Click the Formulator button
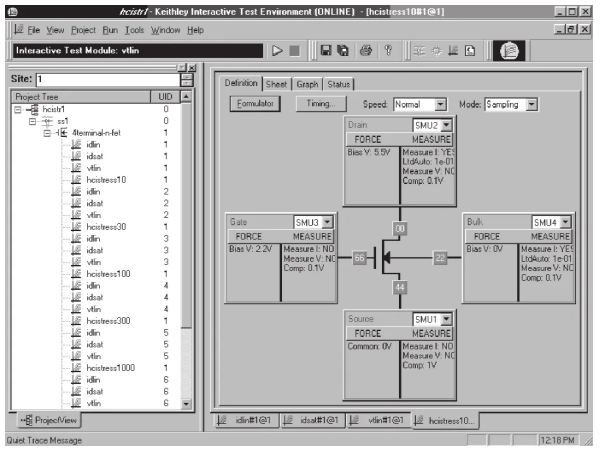Image resolution: width=607 pixels, height=453 pixels. click(255, 103)
